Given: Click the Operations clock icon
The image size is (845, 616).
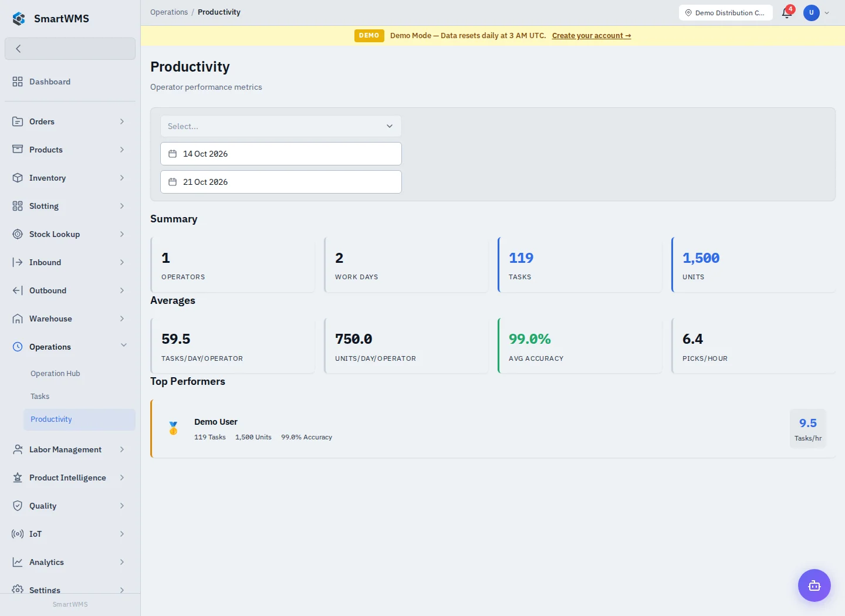Looking at the screenshot, I should click(18, 347).
